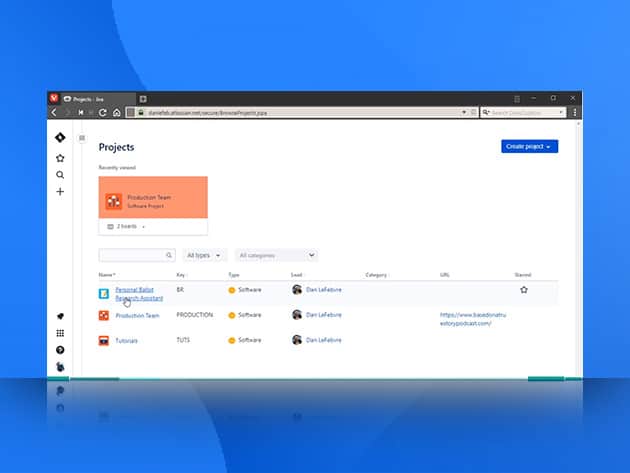Reload the page with browser refresh icon
This screenshot has height=473, width=630.
click(104, 113)
